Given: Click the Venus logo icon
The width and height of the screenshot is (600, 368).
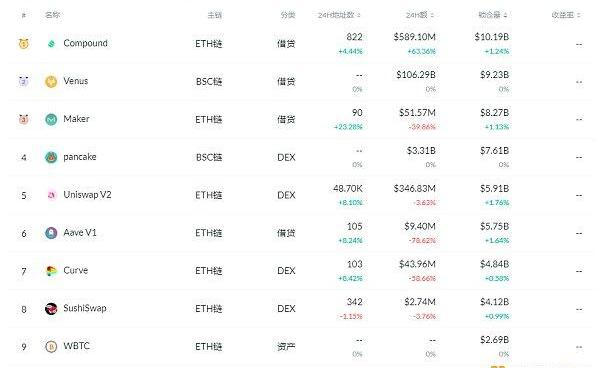Looking at the screenshot, I should coord(51,81).
